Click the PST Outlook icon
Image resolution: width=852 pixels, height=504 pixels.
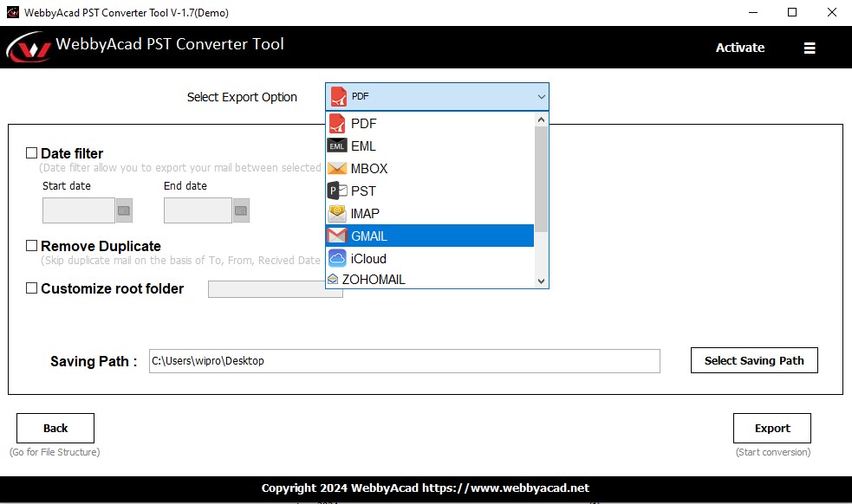(337, 191)
